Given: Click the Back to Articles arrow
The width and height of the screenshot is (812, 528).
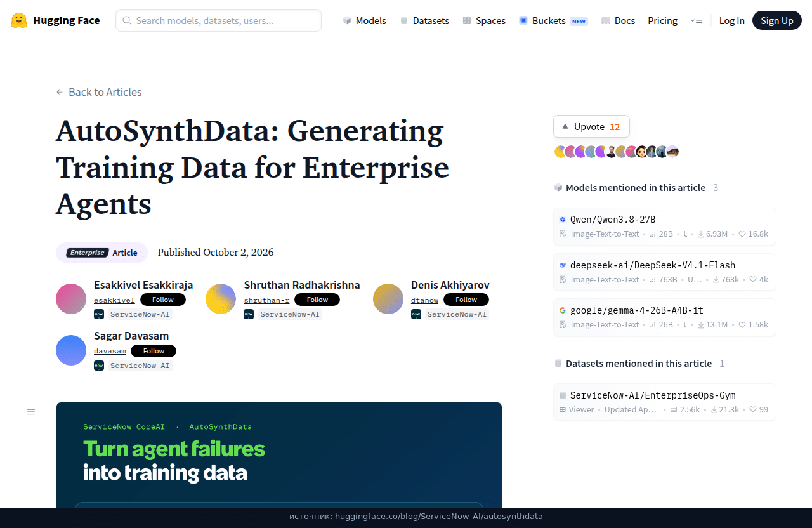Looking at the screenshot, I should (x=60, y=92).
